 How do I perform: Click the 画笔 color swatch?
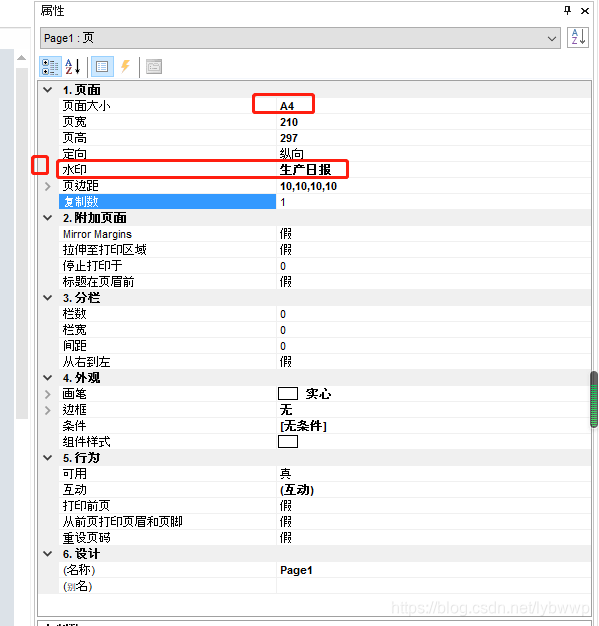click(x=288, y=394)
